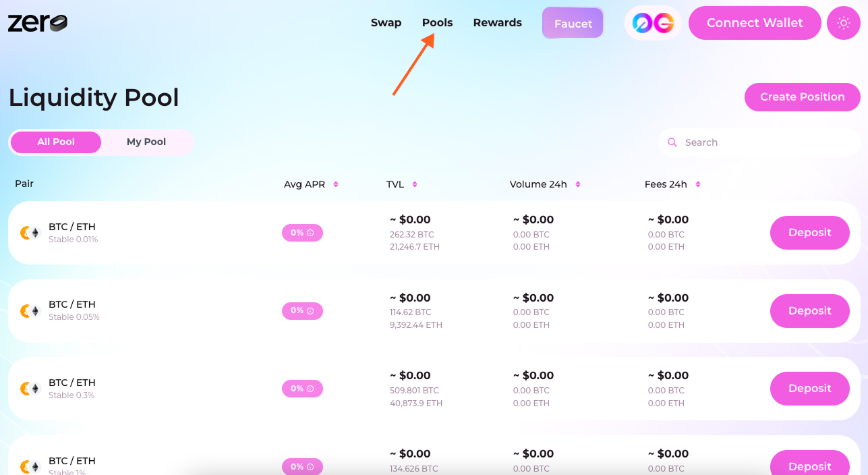Click the search magnifier icon

tap(672, 142)
